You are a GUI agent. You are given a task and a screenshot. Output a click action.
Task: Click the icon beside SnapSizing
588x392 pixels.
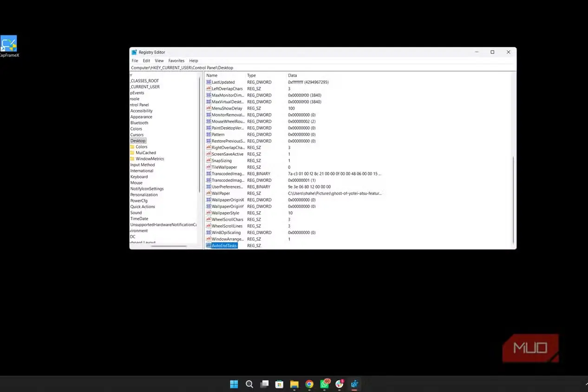coord(209,161)
